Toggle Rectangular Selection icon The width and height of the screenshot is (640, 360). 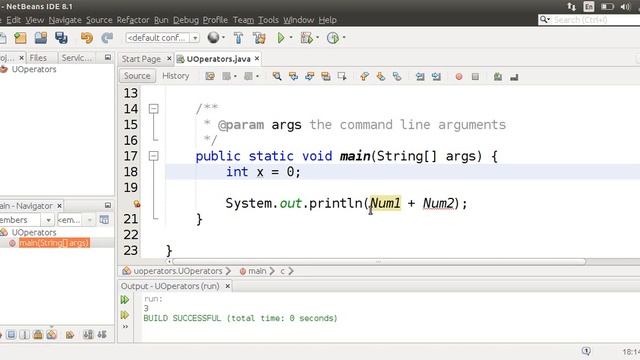[342, 76]
